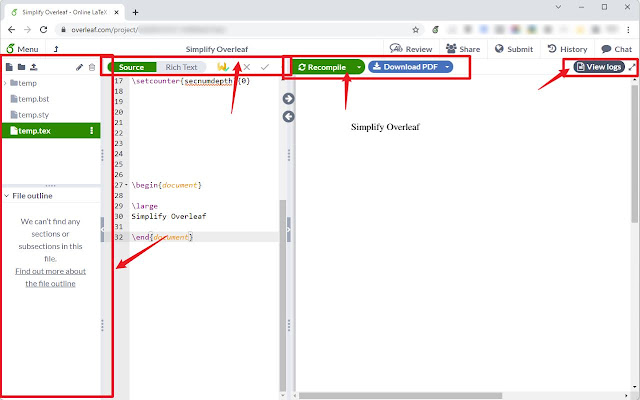Image resolution: width=640 pixels, height=400 pixels.
Task: Create a new file icon
Action: click(x=9, y=67)
